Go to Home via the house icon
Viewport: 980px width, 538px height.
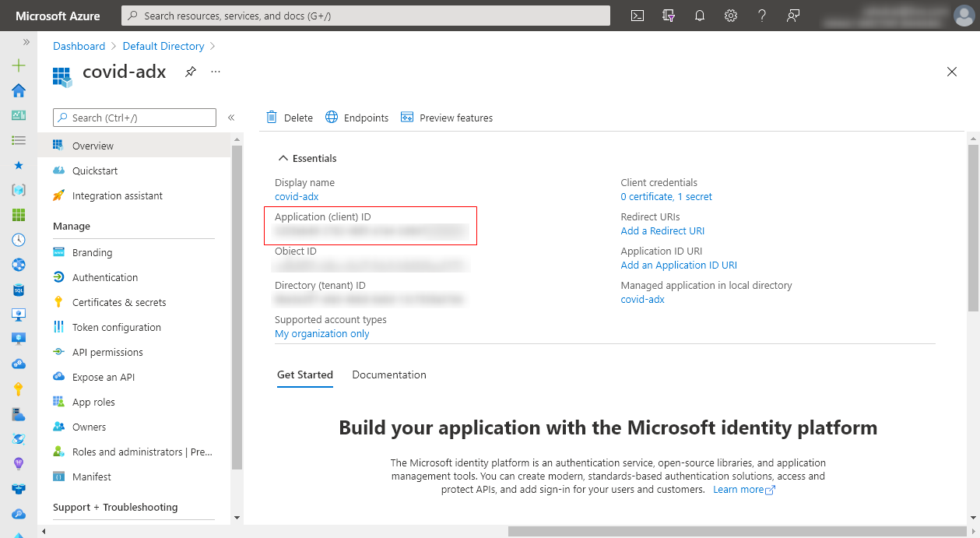(19, 90)
